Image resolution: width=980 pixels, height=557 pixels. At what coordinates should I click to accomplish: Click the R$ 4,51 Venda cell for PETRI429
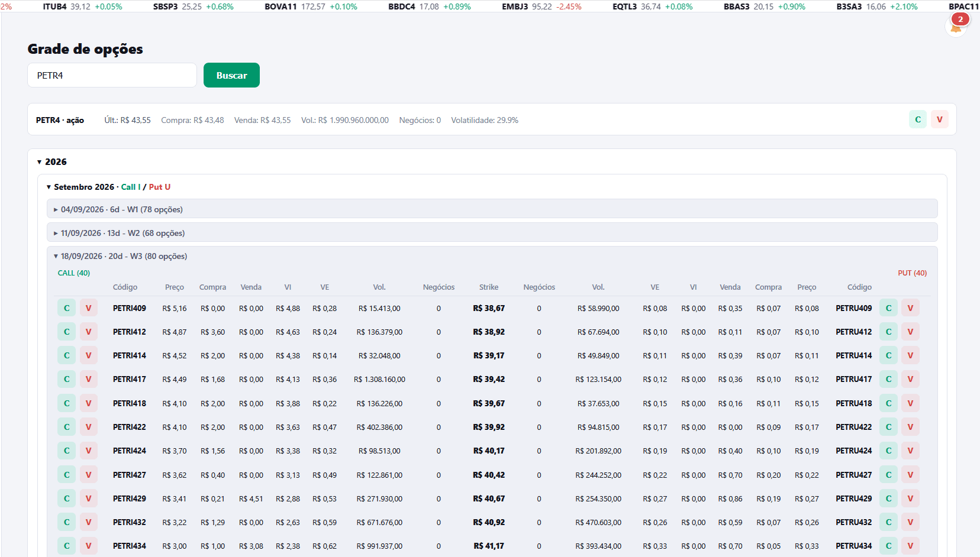[x=251, y=498]
